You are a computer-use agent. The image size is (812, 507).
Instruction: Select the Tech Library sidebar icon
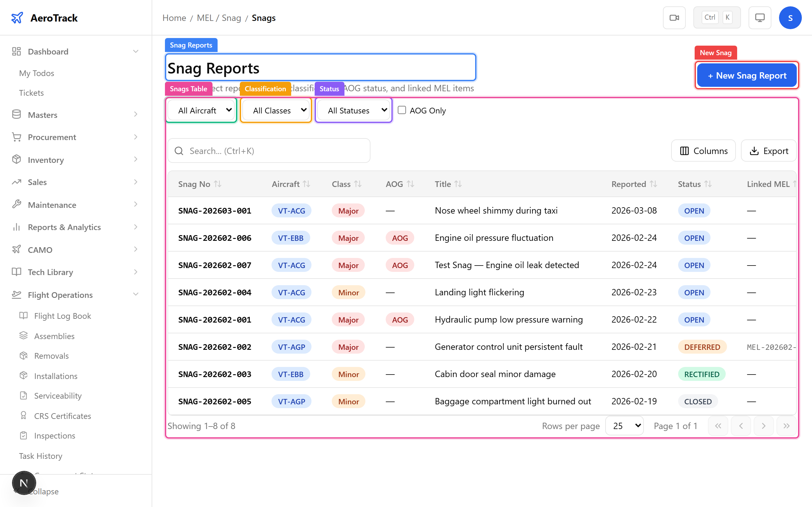[16, 272]
